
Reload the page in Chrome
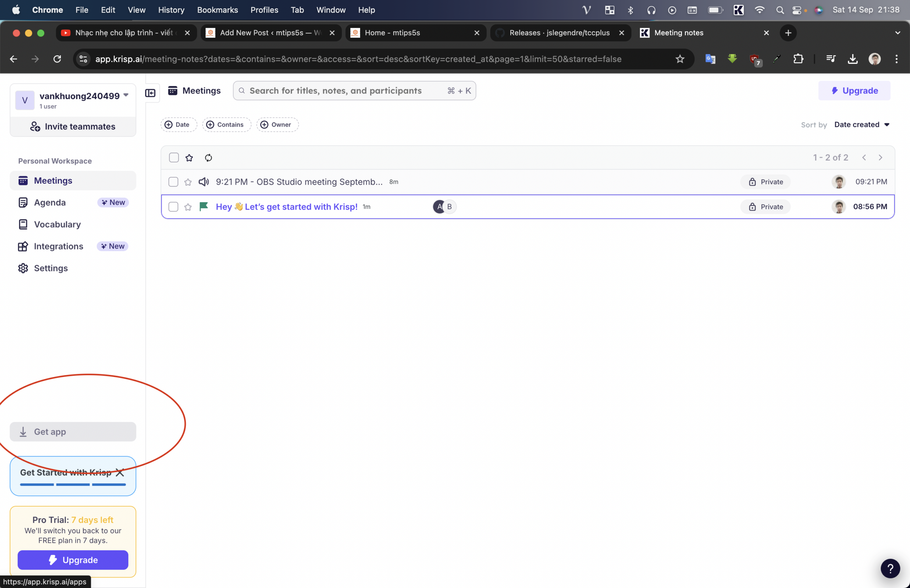point(57,59)
